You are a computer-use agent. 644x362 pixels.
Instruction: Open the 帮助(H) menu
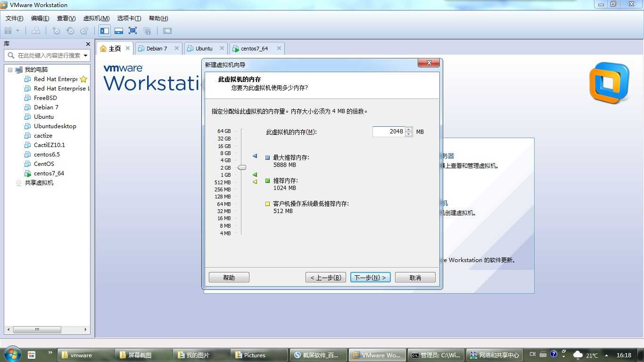pos(158,18)
